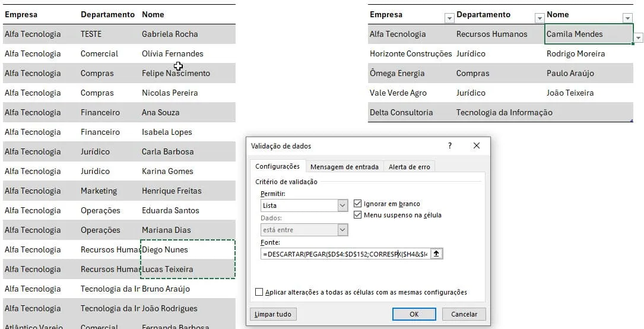Toggle Menu suspenso na célula checkbox

click(x=357, y=215)
